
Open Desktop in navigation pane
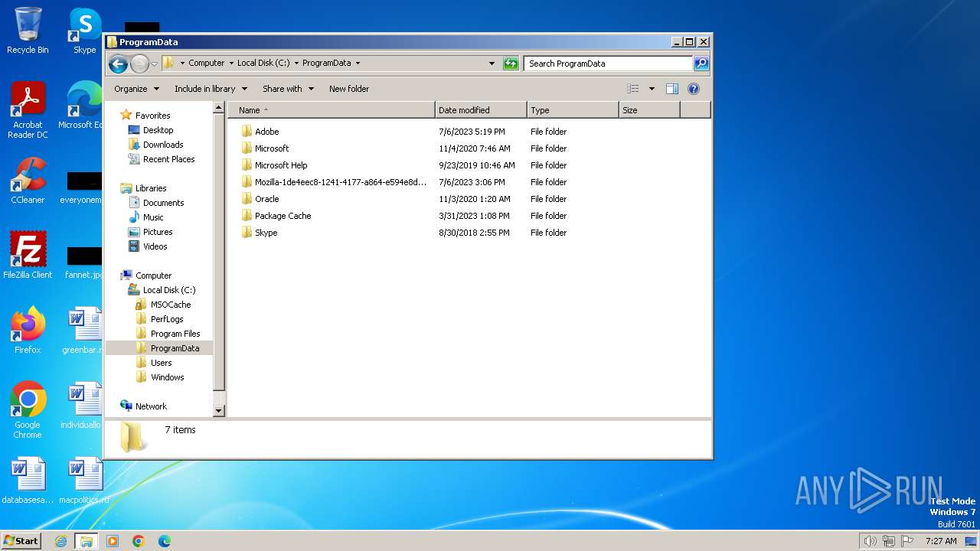coord(158,130)
